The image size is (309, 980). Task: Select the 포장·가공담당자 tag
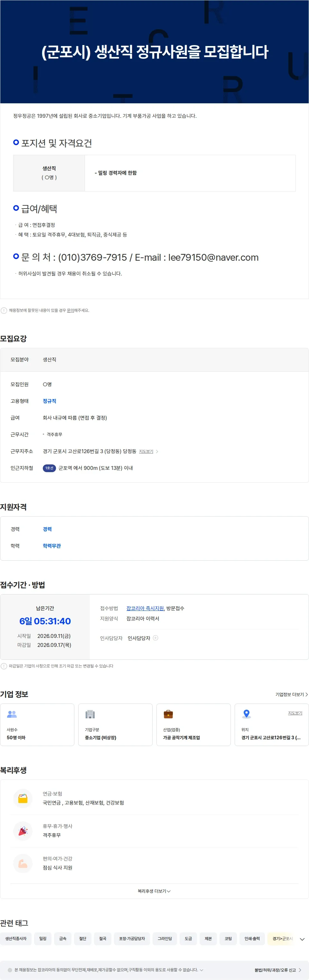coord(132,938)
